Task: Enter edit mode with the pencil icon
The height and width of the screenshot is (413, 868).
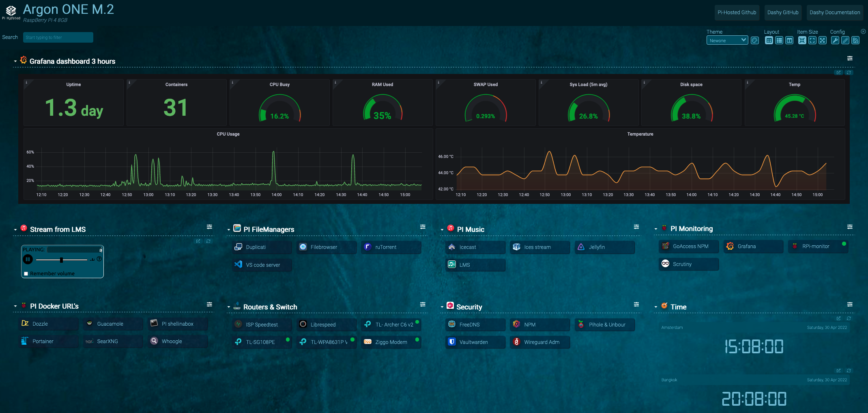Action: point(845,40)
